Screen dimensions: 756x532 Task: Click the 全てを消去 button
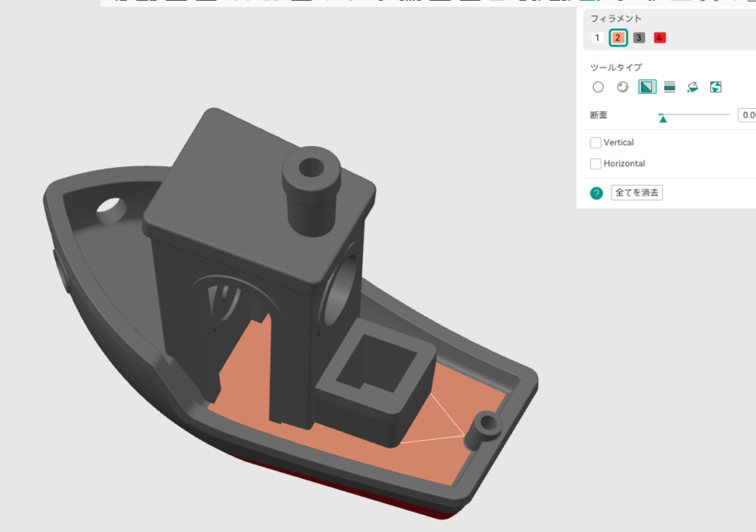click(x=637, y=193)
